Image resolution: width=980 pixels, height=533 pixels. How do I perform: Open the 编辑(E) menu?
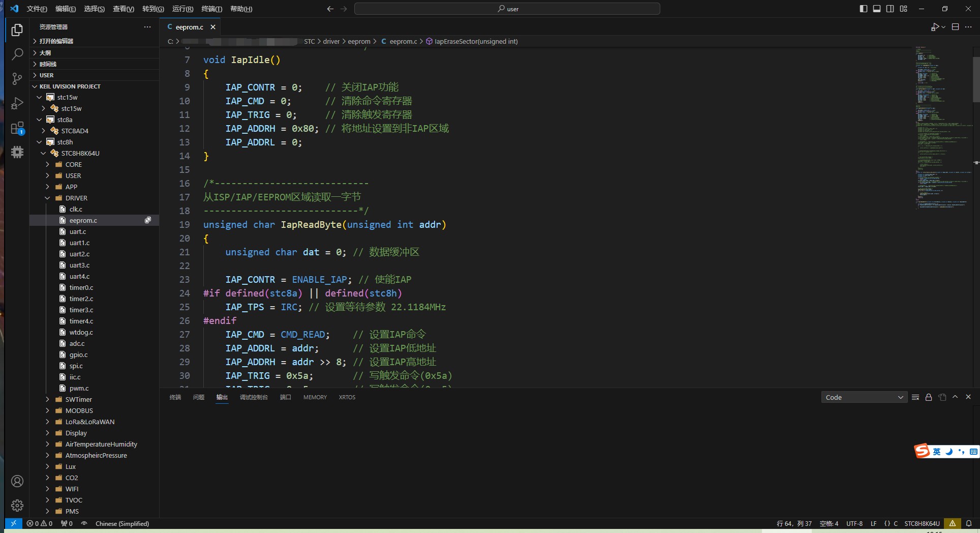(66, 9)
